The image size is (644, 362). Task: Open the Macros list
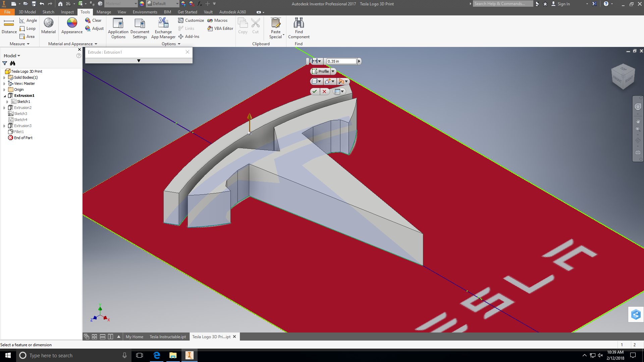tap(217, 20)
